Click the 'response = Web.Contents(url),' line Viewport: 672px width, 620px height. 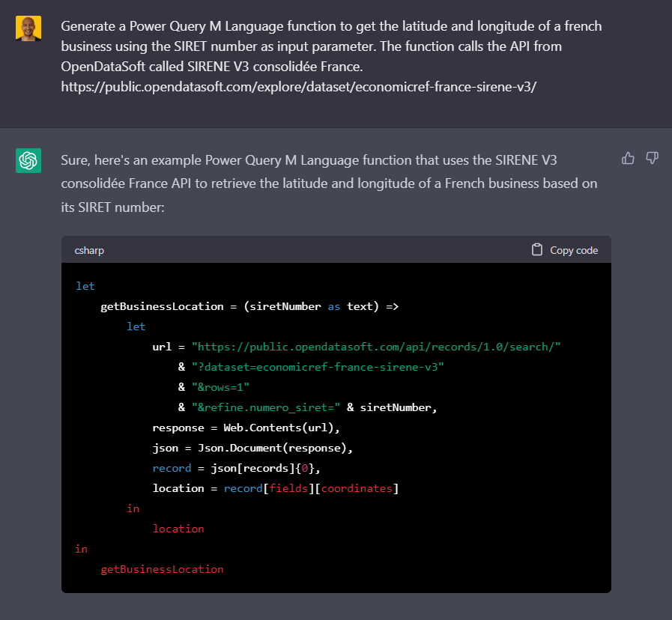246,428
